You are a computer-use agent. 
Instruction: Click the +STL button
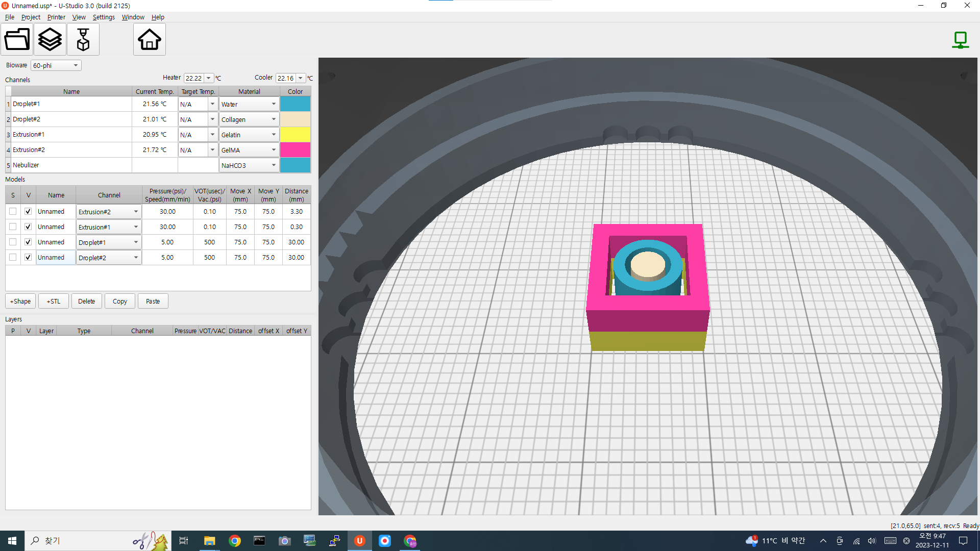coord(54,301)
